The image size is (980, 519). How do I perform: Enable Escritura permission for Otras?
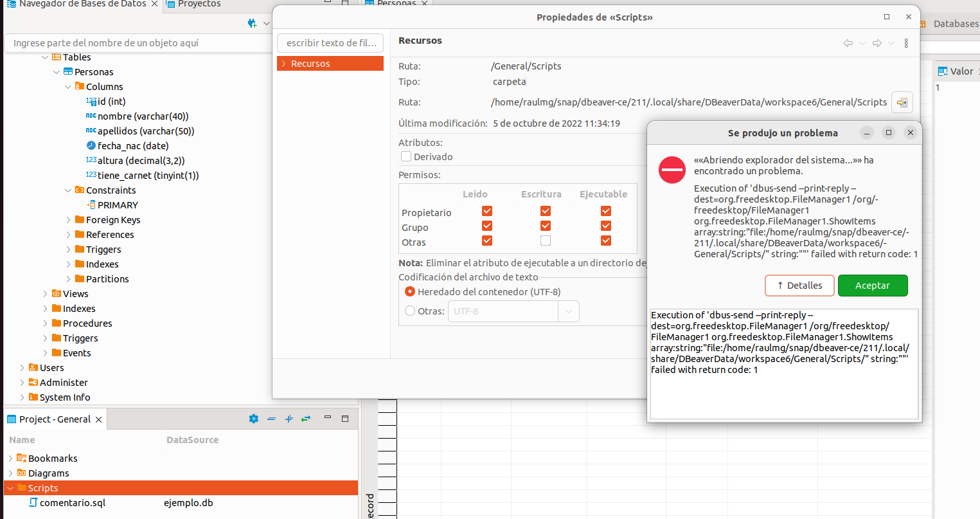545,240
